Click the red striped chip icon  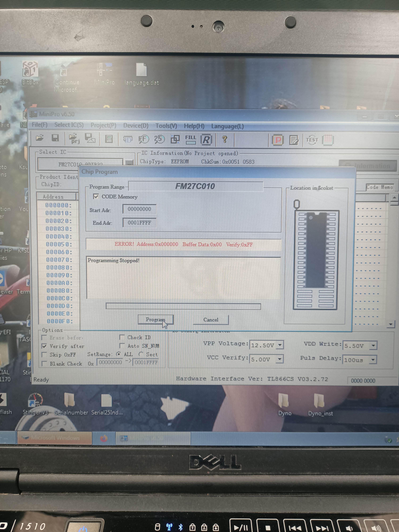(x=328, y=140)
